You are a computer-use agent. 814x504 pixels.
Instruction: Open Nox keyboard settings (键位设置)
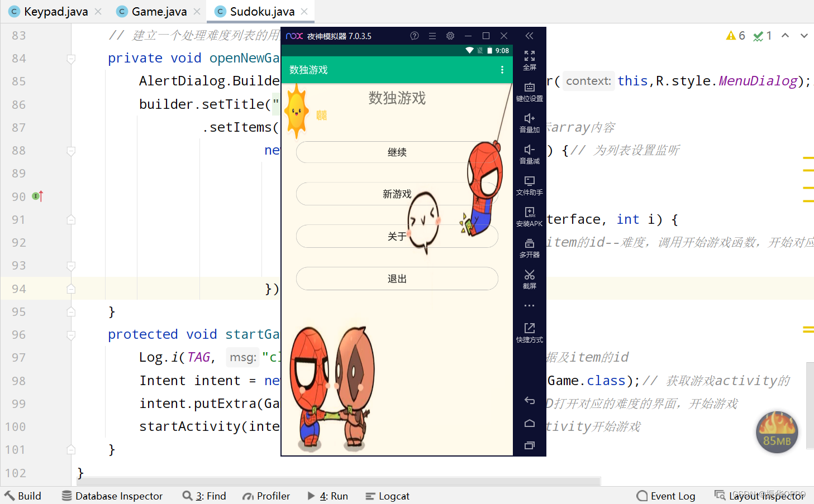530,91
